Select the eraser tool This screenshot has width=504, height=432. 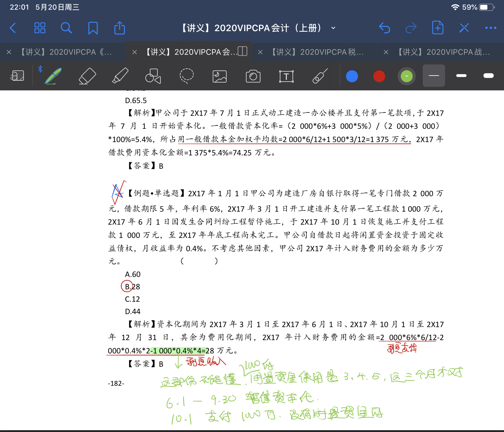[87, 76]
